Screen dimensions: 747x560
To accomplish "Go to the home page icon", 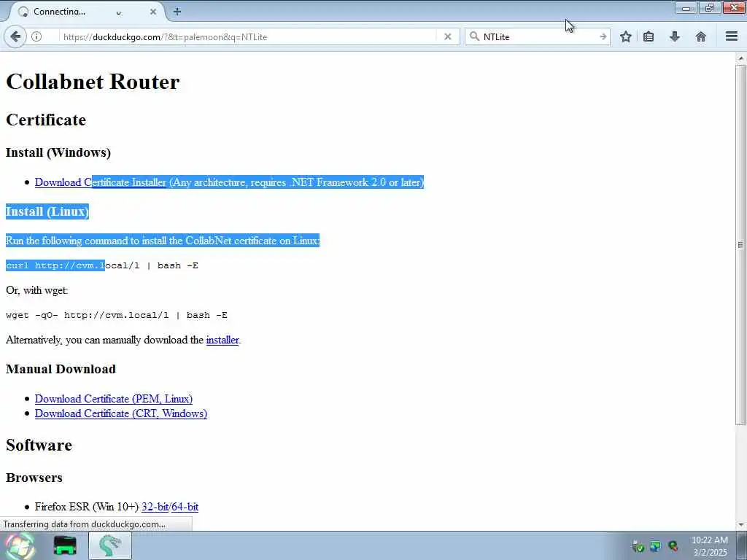I will [x=701, y=36].
